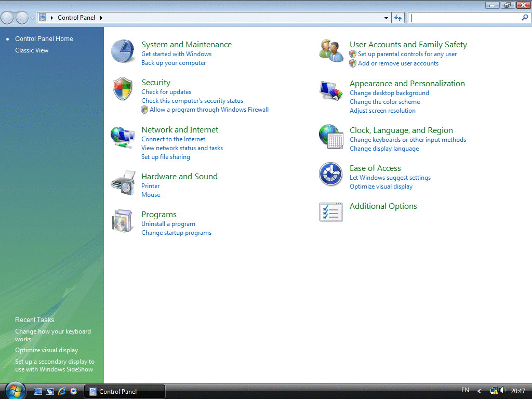Click recent task Change how your keyboard works
Image resolution: width=532 pixels, height=399 pixels.
point(53,335)
